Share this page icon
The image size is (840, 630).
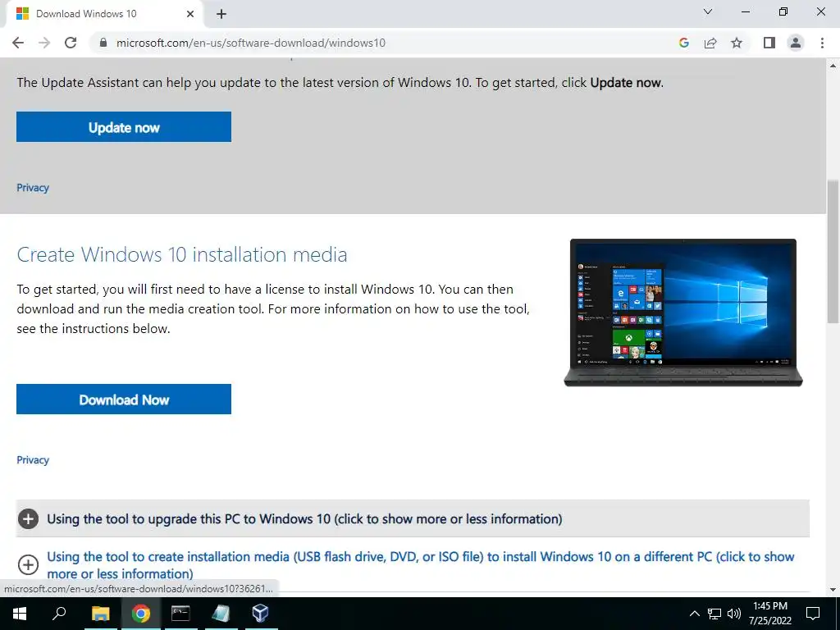(x=710, y=43)
